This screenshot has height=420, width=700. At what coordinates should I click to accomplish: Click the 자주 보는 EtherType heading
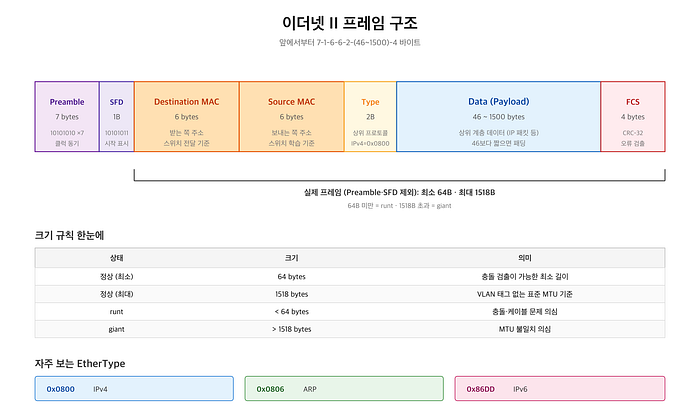tap(80, 363)
